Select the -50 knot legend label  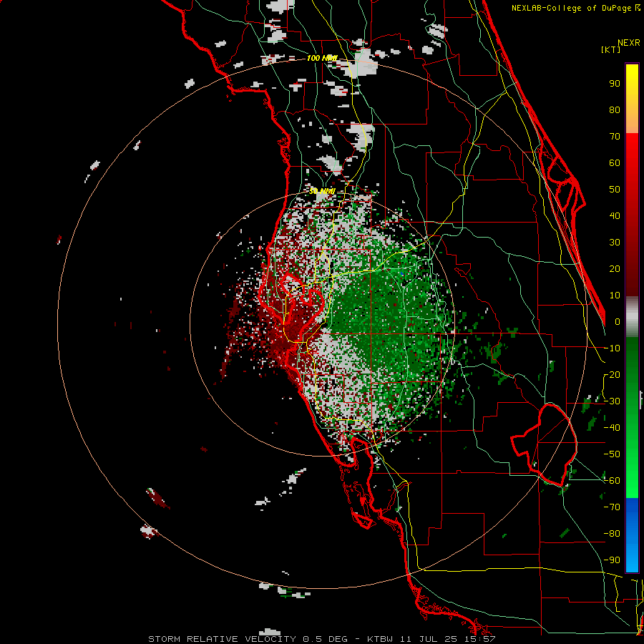tap(612, 454)
